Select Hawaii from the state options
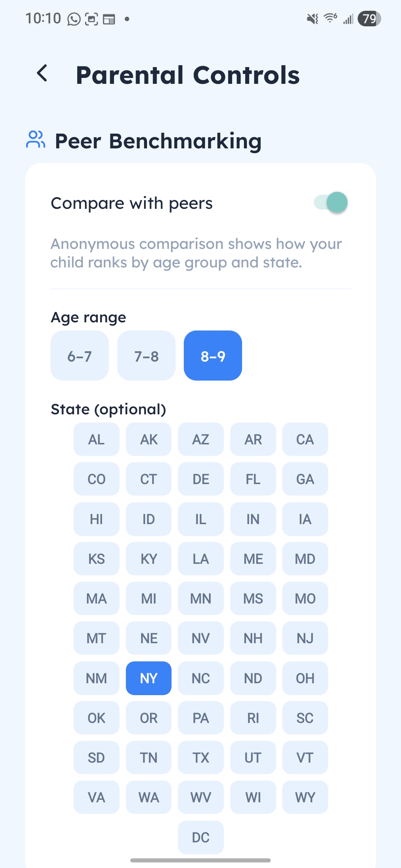Viewport: 401px width, 868px height. pos(96,519)
